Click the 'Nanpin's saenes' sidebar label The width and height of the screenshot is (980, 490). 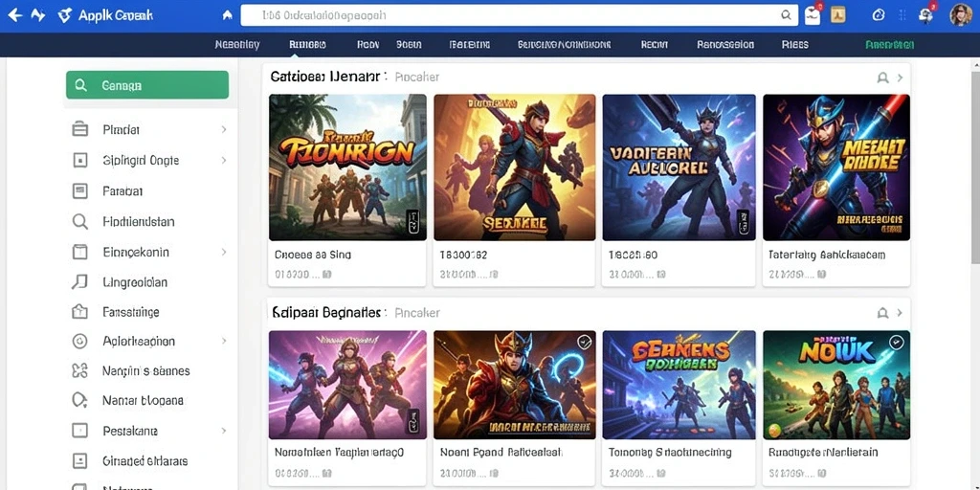[x=145, y=370]
